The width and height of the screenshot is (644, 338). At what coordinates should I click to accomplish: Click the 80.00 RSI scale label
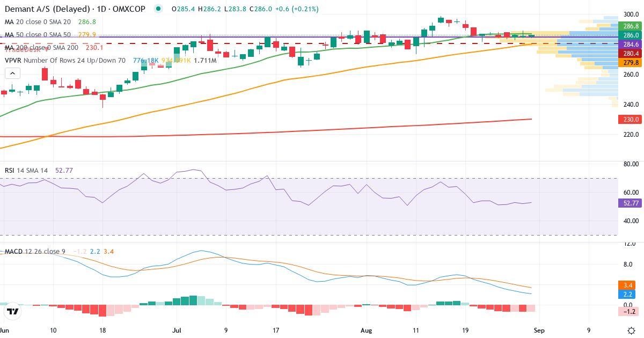(631, 164)
